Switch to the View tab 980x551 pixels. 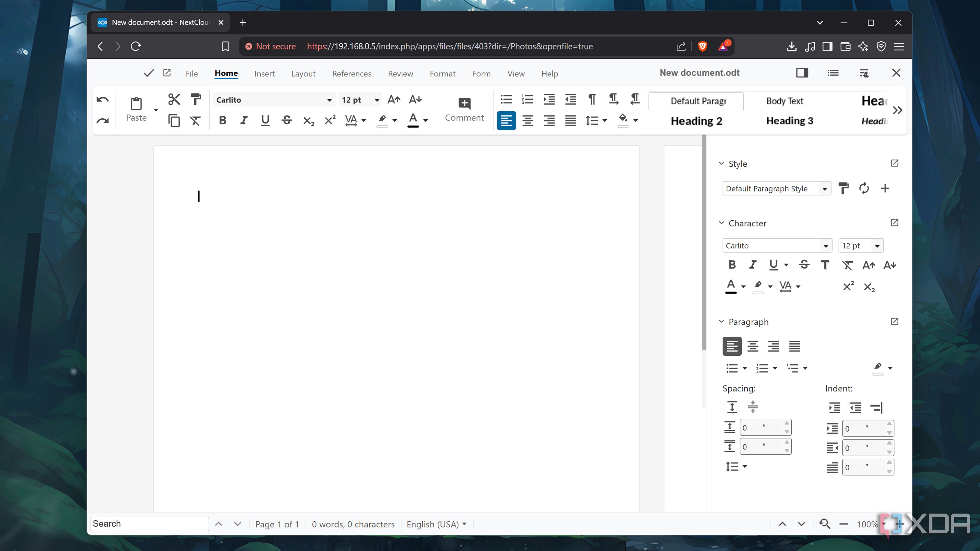(x=516, y=74)
